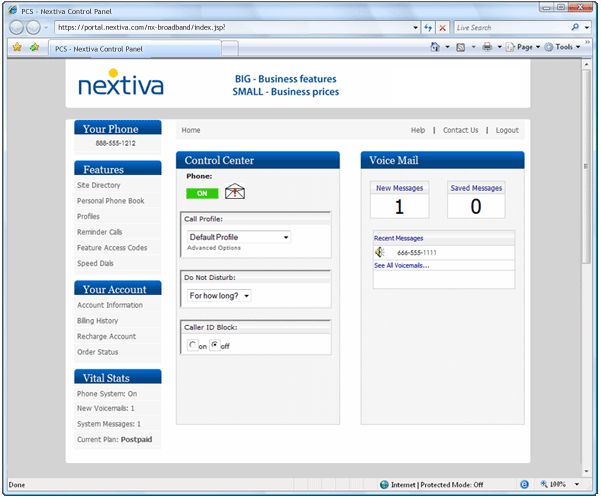601x500 pixels.
Task: Click the browser Forward button
Action: coord(33,28)
